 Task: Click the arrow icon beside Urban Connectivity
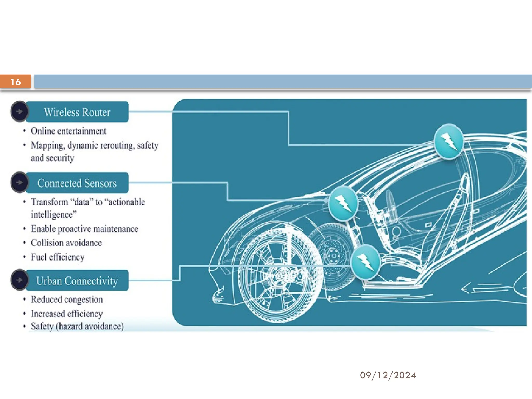coord(19,280)
